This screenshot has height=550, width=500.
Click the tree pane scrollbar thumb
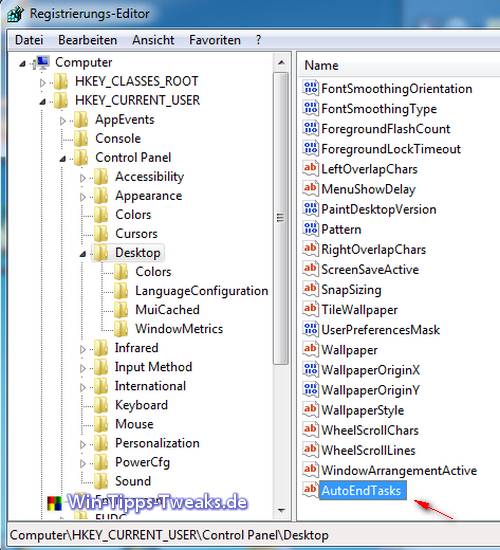[x=281, y=218]
